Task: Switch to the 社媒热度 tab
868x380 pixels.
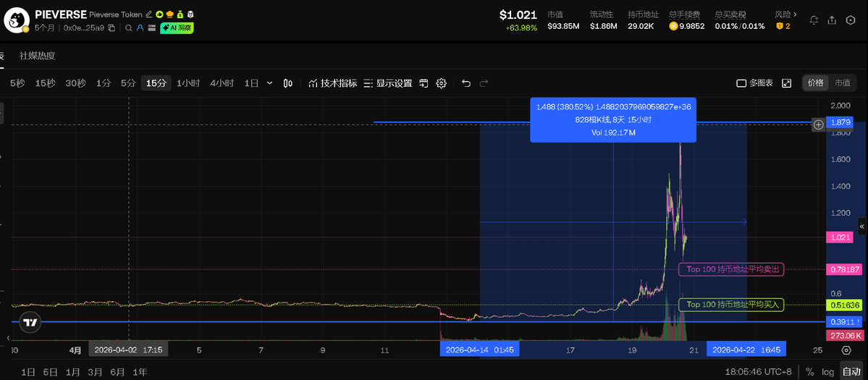Action: [x=37, y=55]
